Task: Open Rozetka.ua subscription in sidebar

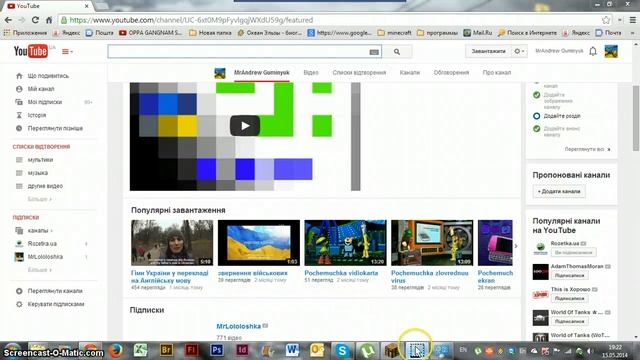Action: tap(42, 244)
